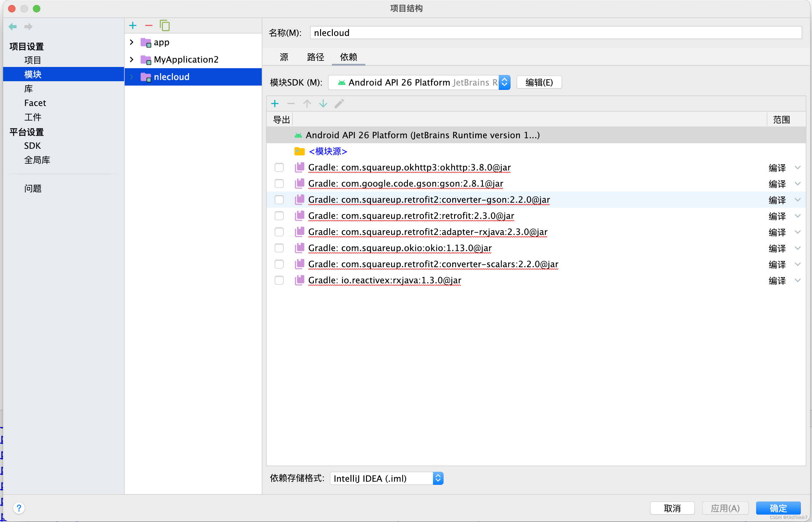Click the library icon for the rxjava:1.3.0 dependency

299,280
